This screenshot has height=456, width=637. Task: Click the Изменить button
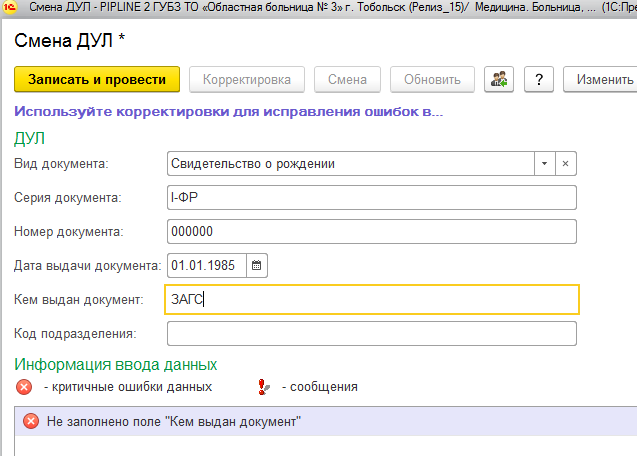602,80
